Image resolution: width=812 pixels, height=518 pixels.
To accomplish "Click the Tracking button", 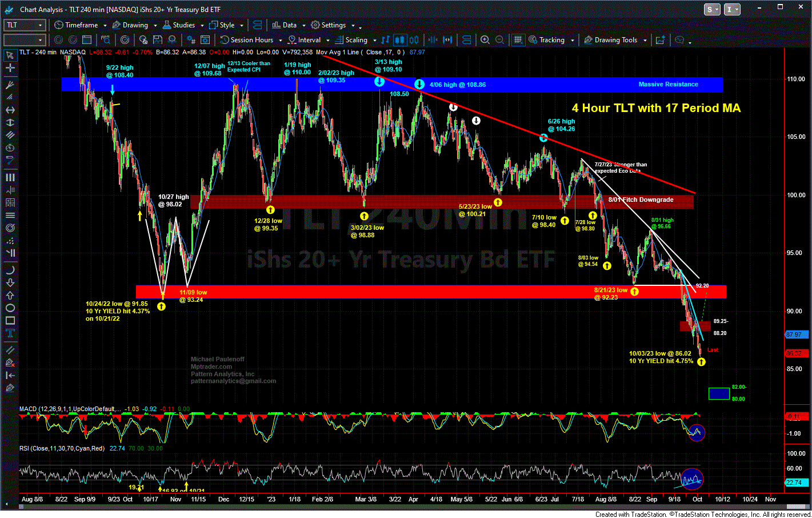I will point(547,40).
